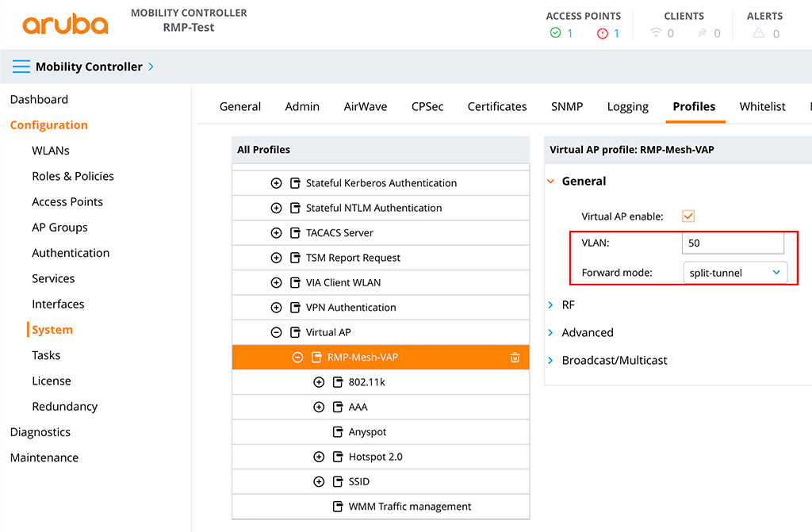Uncheck the Virtual AP enable checkbox
This screenshot has width=812, height=532.
[x=688, y=216]
